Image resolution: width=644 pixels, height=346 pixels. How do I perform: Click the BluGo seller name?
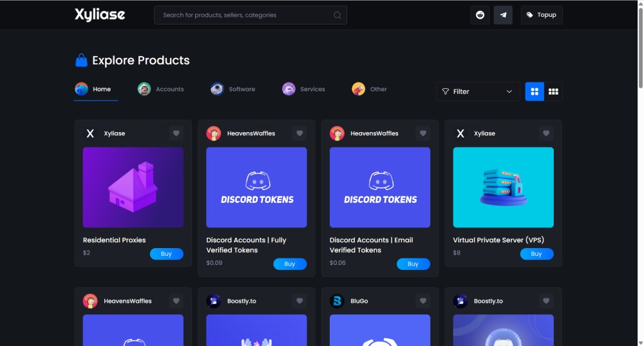tap(359, 301)
